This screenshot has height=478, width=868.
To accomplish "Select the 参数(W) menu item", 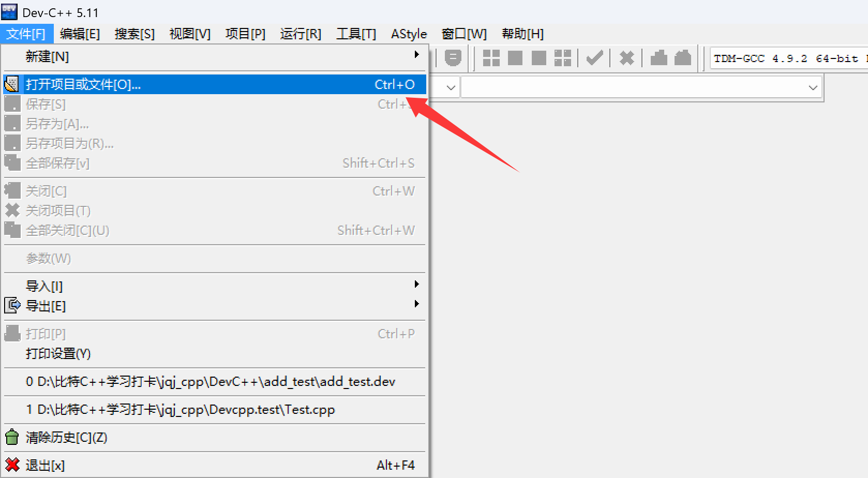I will tap(215, 258).
